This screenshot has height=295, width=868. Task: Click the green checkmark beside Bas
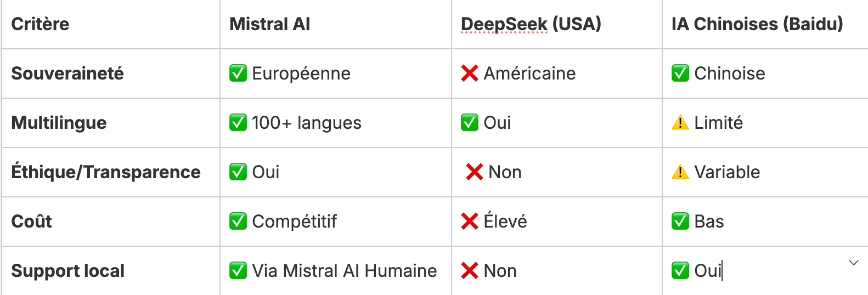680,221
